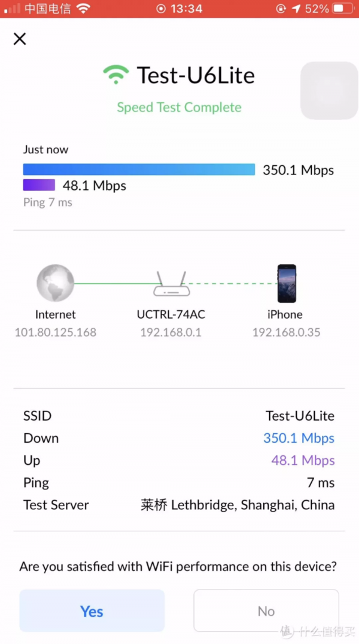Tap the Down 350.1 Mbps value
This screenshot has width=359, height=644.
pos(299,438)
